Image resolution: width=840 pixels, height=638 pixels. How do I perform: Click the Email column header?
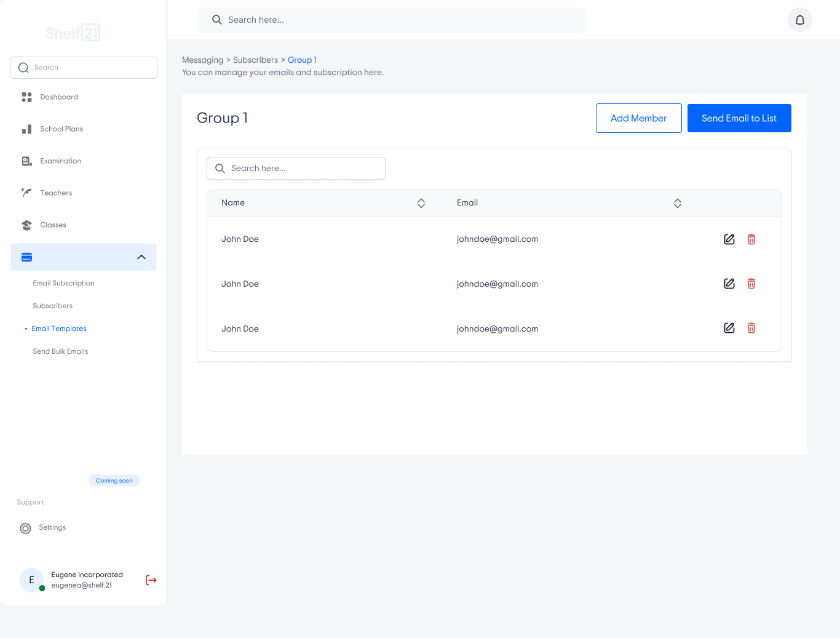[x=467, y=203]
